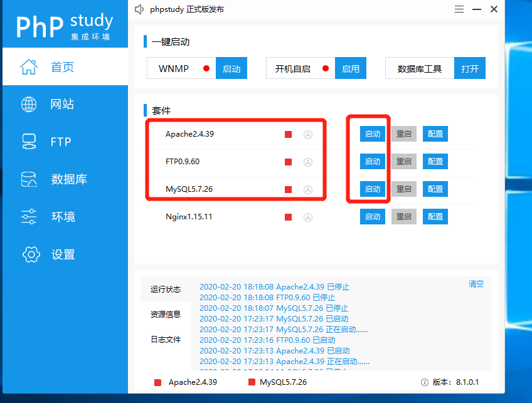Click Apache2.4.39 red stop status square

point(289,135)
